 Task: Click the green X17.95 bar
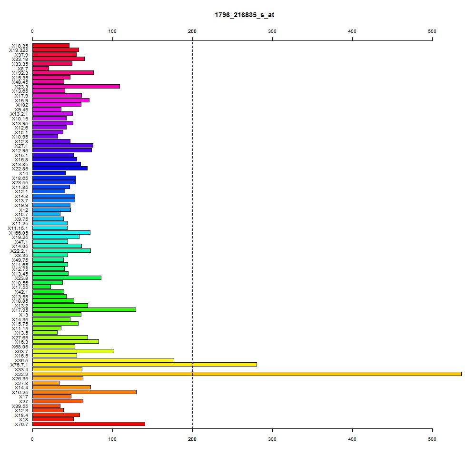[84, 310]
